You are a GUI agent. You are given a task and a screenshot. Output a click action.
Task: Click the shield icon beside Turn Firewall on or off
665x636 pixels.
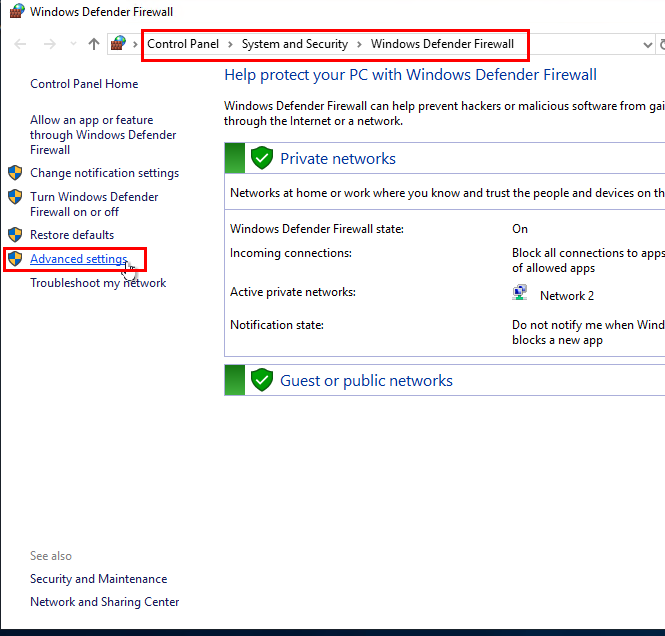click(x=15, y=197)
